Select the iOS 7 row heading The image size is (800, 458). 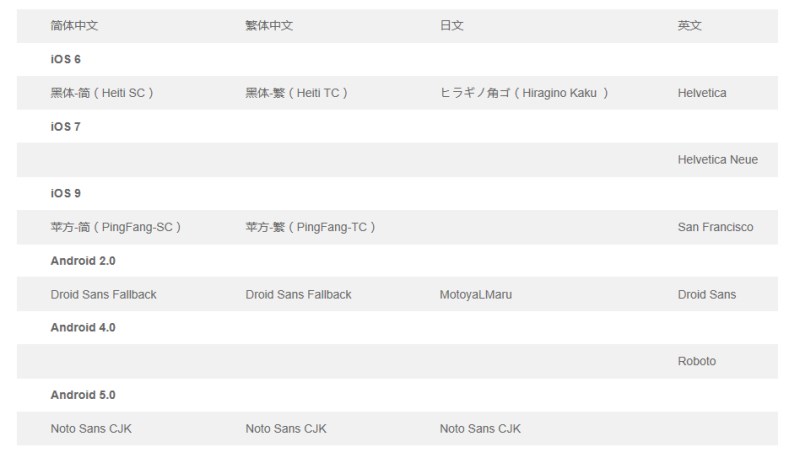(x=65, y=126)
